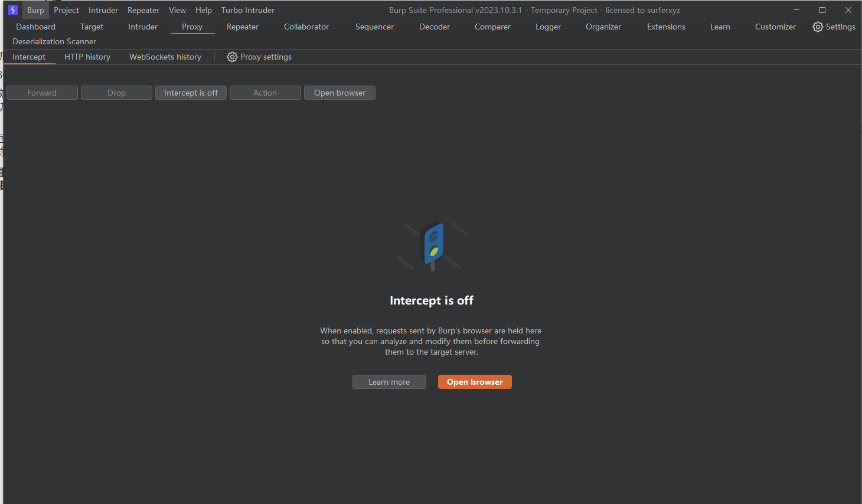Open the Repeater menu in menu bar
The width and height of the screenshot is (862, 504).
(143, 10)
